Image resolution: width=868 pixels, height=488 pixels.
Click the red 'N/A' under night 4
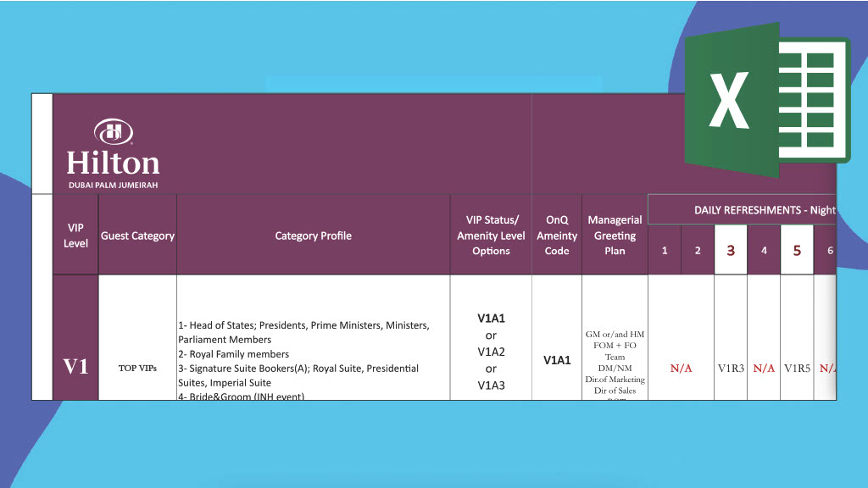764,368
